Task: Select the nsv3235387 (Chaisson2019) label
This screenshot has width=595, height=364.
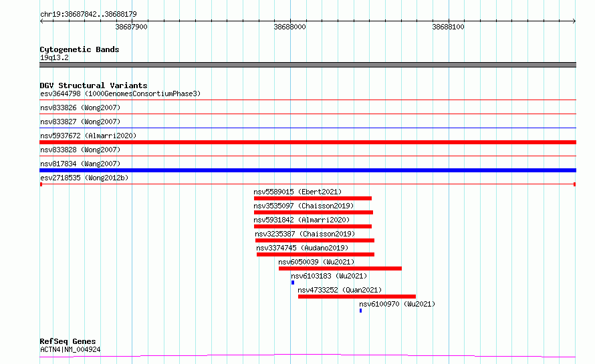Action: pos(305,234)
